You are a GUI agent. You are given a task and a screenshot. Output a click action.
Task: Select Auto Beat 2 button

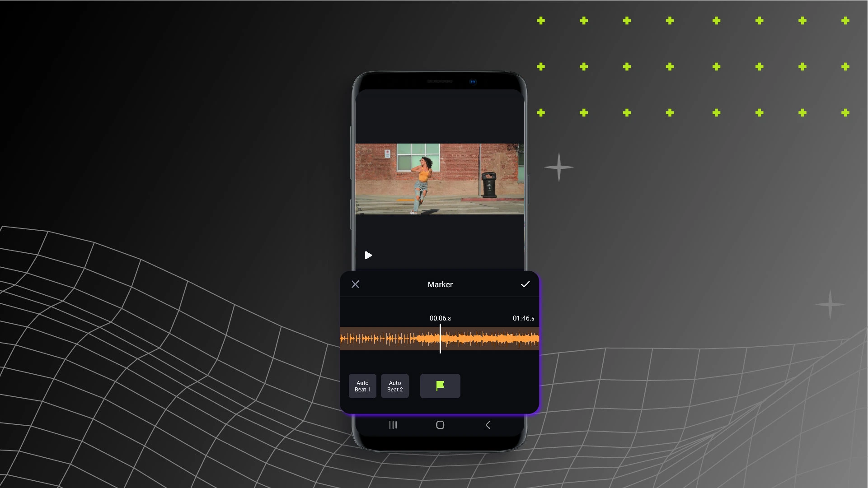[x=394, y=386]
